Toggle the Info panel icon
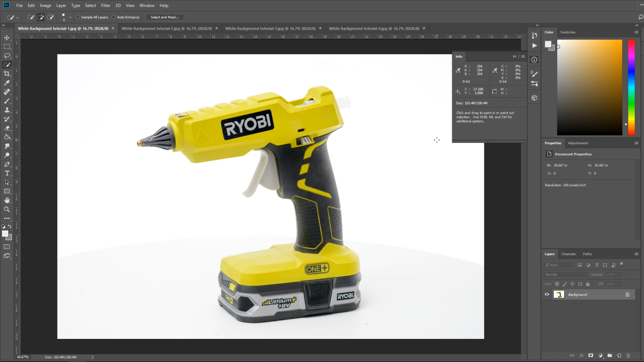644x362 pixels. point(534,60)
